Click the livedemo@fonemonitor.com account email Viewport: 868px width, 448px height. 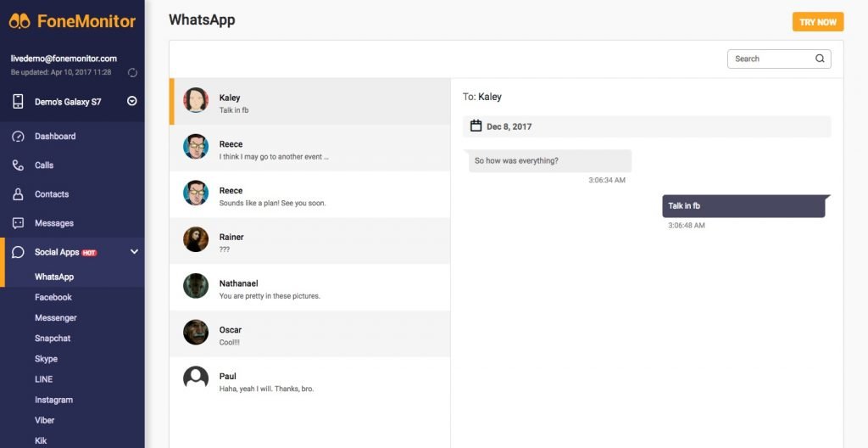64,59
